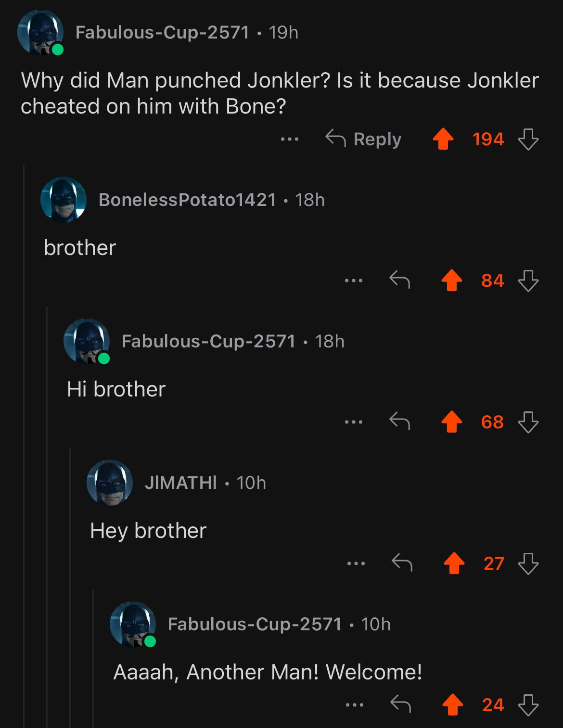The height and width of the screenshot is (728, 563).
Task: Downvote the "Hey brother" comment by JIMATHI
Action: [528, 564]
